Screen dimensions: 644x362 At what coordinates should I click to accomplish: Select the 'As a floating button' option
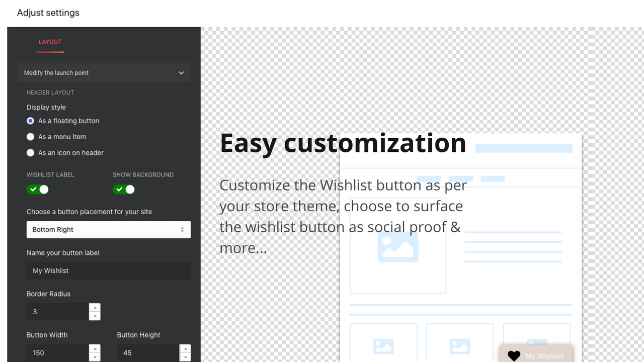pyautogui.click(x=30, y=121)
